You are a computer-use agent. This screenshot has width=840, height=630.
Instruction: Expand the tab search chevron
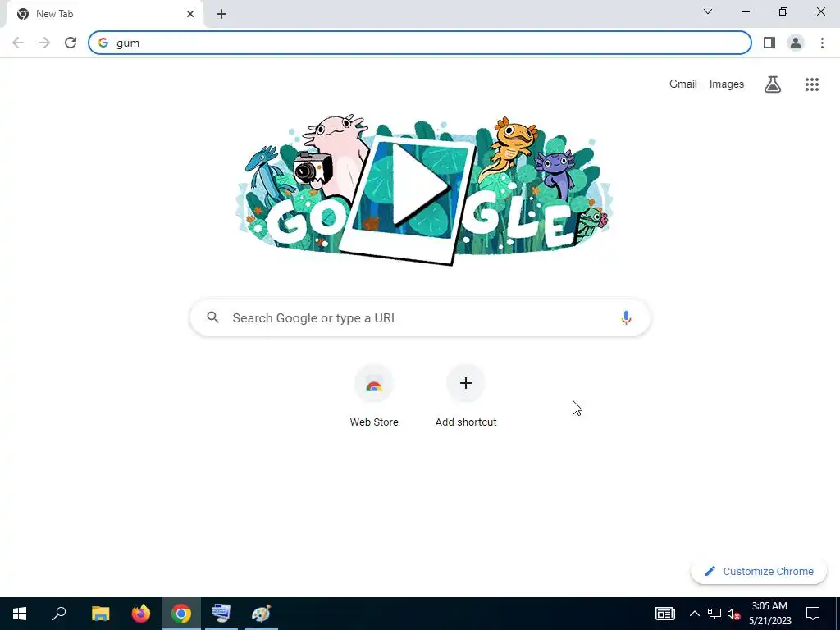tap(708, 11)
